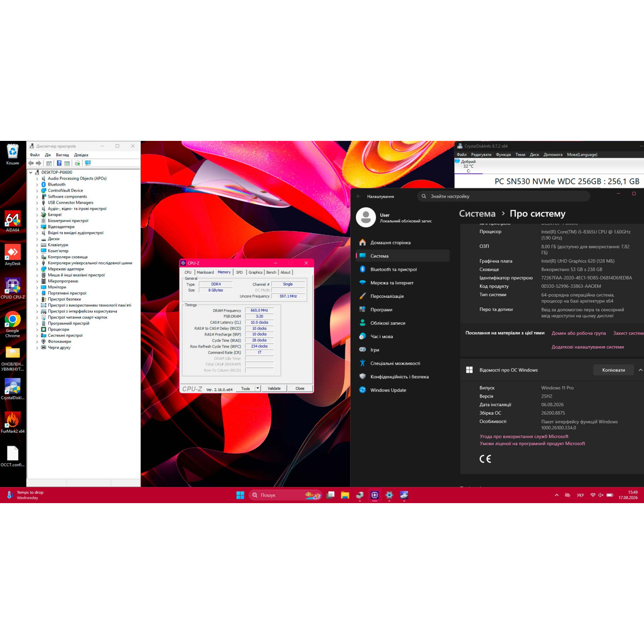Click the Знайти настройку search field
Viewport: 644px width, 644px height.
click(504, 196)
